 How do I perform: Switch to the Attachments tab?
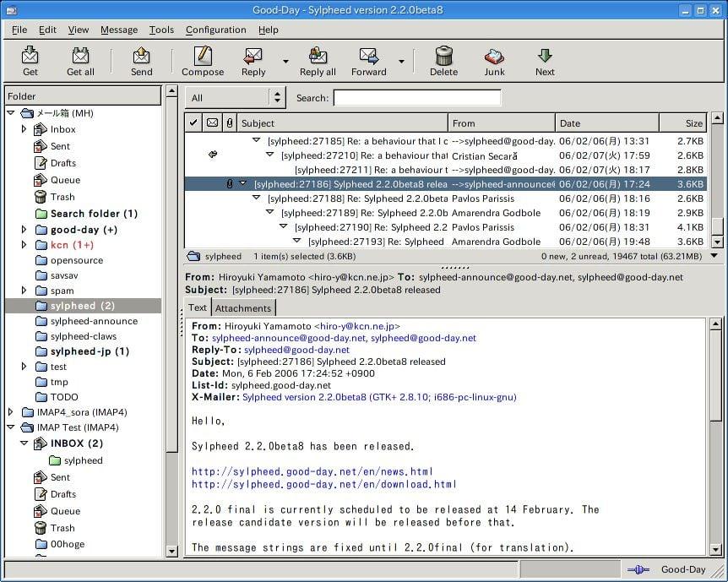coord(243,308)
